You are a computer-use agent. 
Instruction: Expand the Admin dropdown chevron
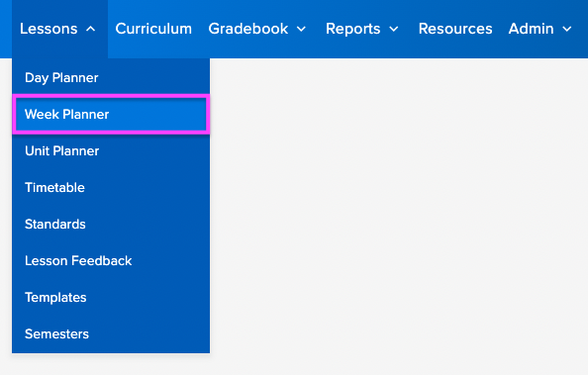566,29
